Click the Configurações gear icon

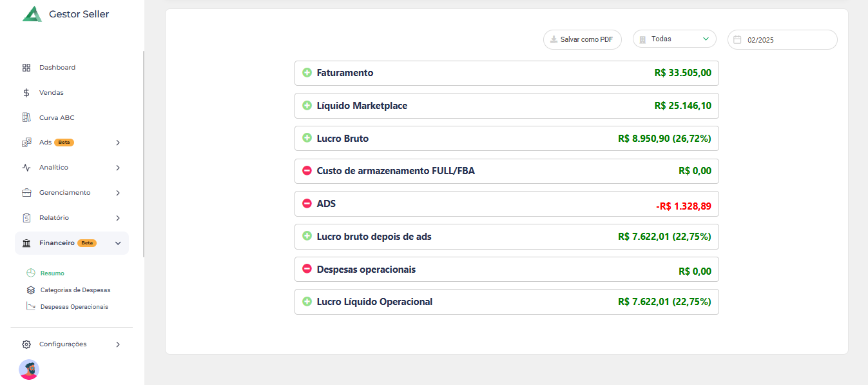tap(26, 344)
